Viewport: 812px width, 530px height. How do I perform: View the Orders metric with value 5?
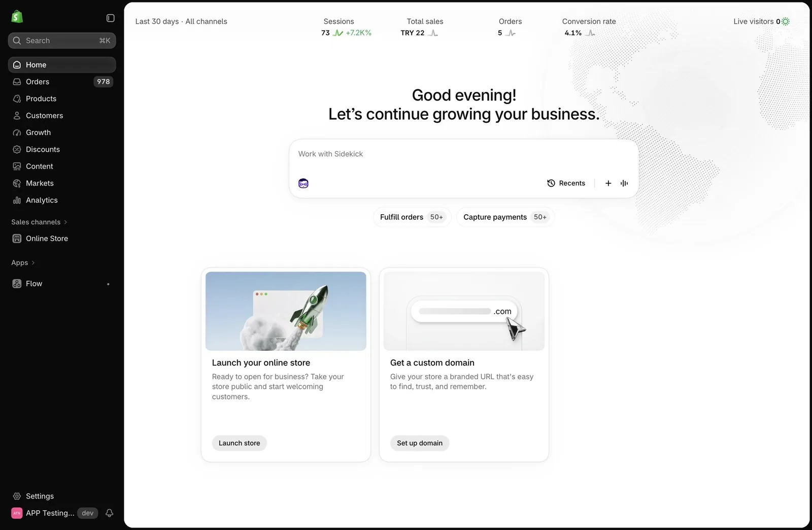click(510, 27)
